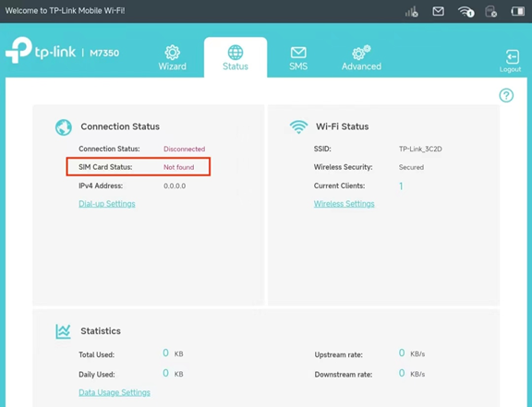
Task: Click the Upstream rate value
Action: coord(412,353)
